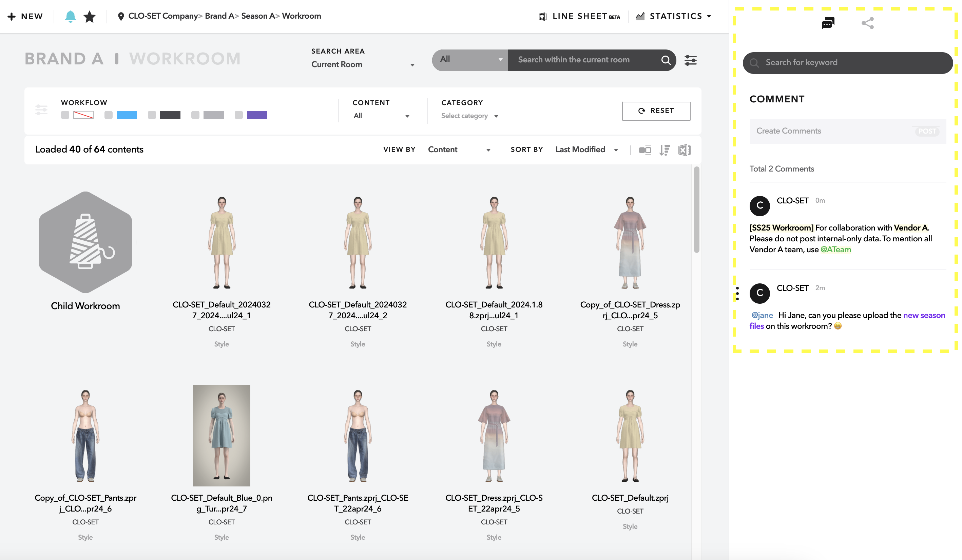The height and width of the screenshot is (560, 962).
Task: Click the chat/comment panel icon
Action: tap(828, 23)
